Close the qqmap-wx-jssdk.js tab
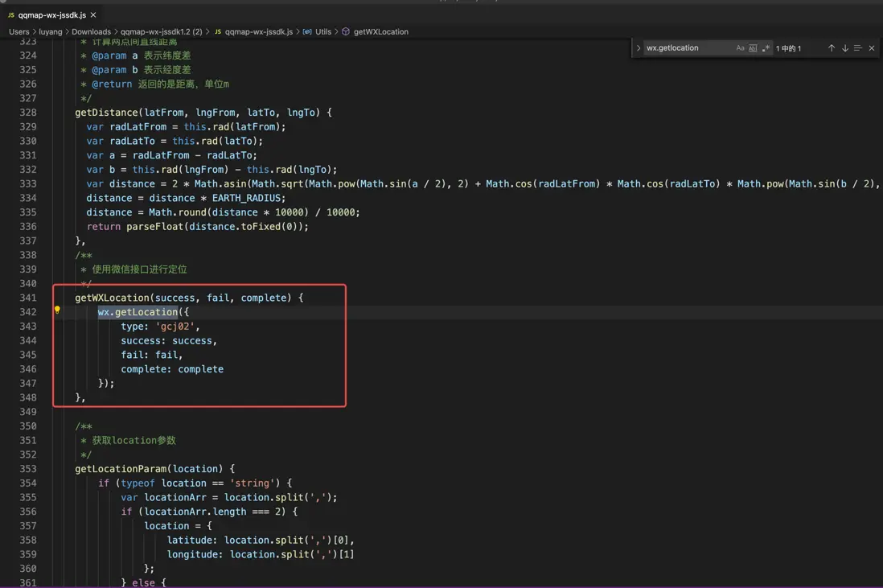Viewport: 883px width, 588px height. 93,14
